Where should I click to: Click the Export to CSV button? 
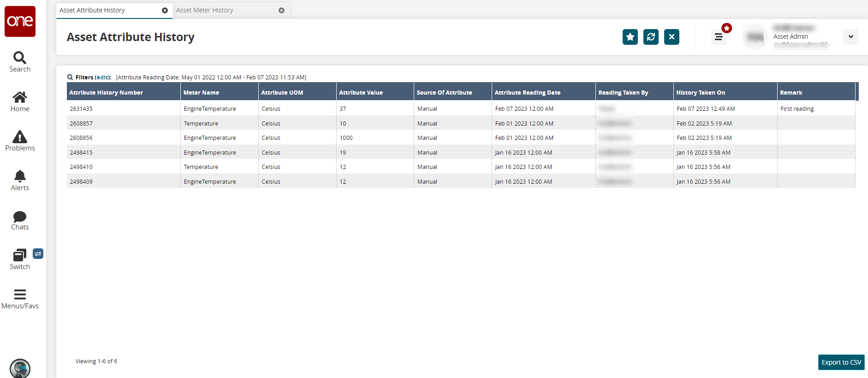841,362
